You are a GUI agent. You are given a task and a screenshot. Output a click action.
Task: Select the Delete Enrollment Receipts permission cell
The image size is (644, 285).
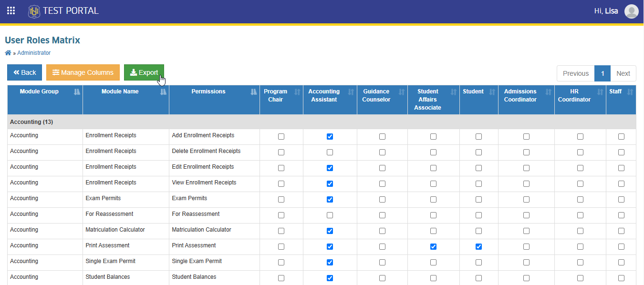214,153
